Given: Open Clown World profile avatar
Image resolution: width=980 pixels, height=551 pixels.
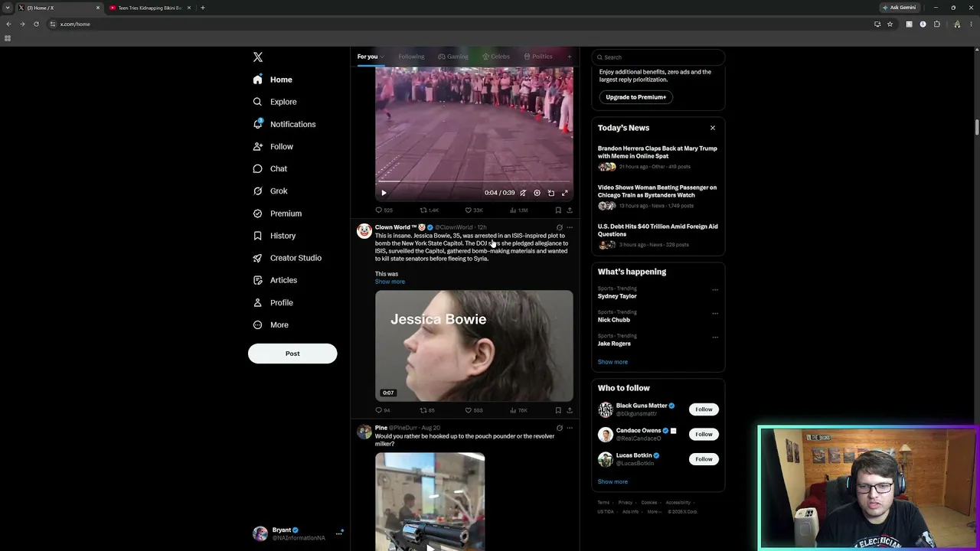Looking at the screenshot, I should point(364,230).
